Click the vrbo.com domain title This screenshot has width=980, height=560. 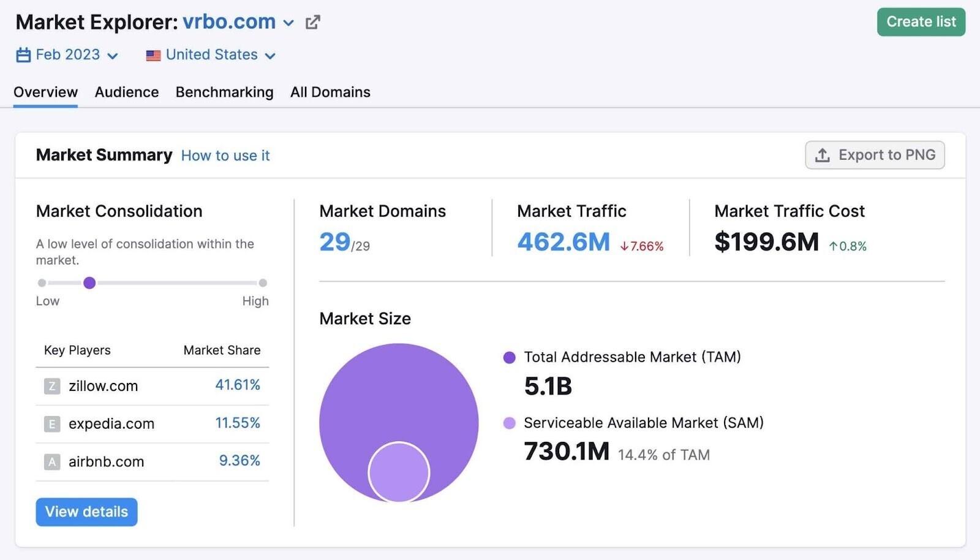coord(229,22)
